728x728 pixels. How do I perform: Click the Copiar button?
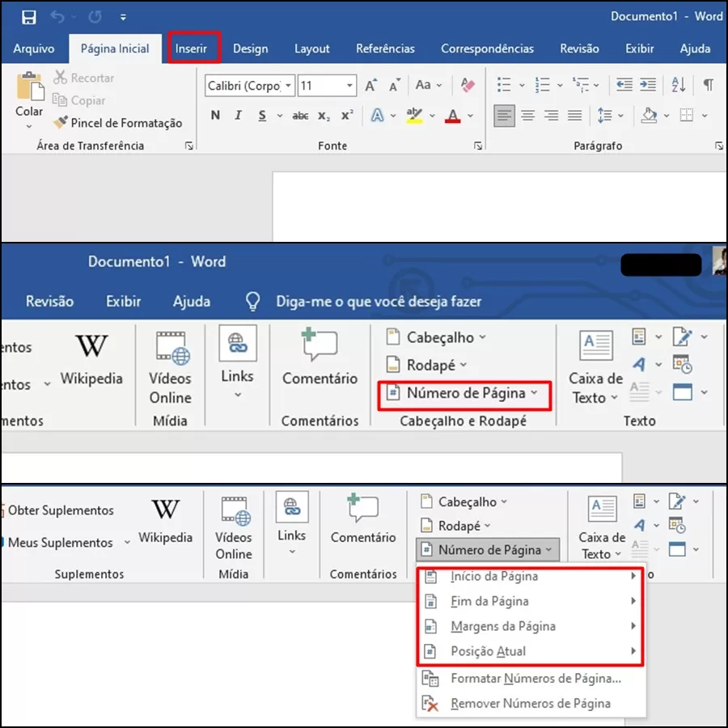[79, 99]
